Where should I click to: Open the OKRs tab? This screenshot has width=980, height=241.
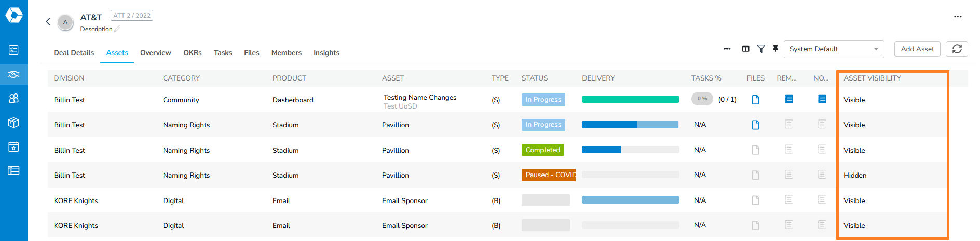click(193, 52)
